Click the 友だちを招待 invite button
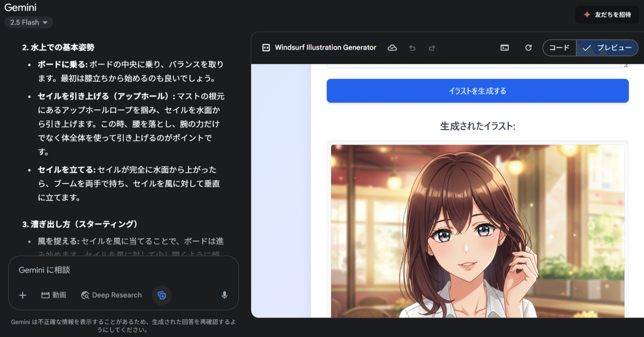Screen dimensions: 644x337 607,14
